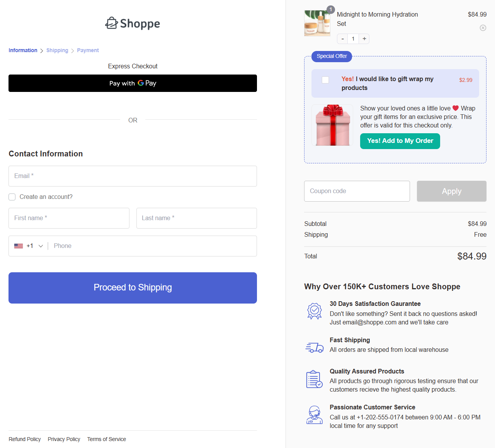Open Terms of Service link
This screenshot has height=448, width=495.
(107, 439)
